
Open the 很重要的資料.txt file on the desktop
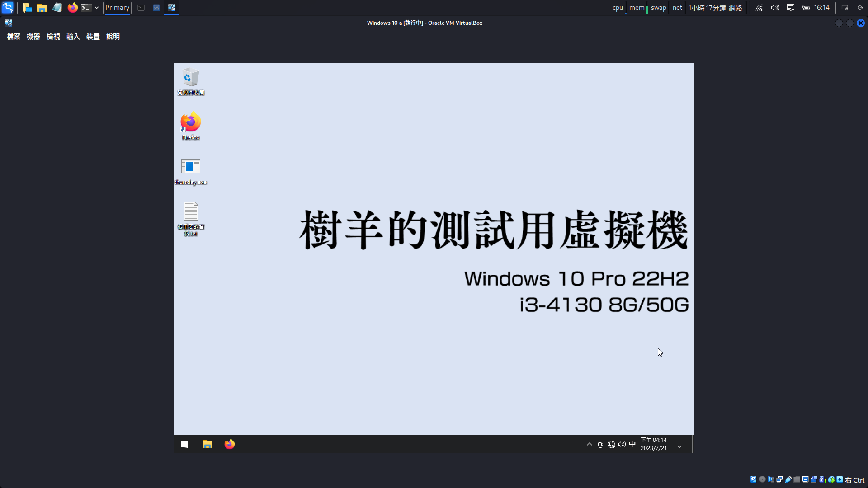(x=190, y=212)
